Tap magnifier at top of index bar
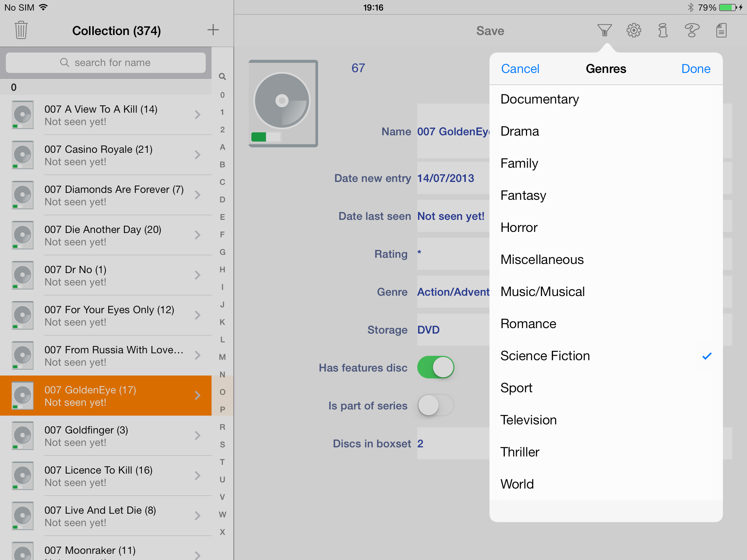The height and width of the screenshot is (560, 747). [x=222, y=77]
